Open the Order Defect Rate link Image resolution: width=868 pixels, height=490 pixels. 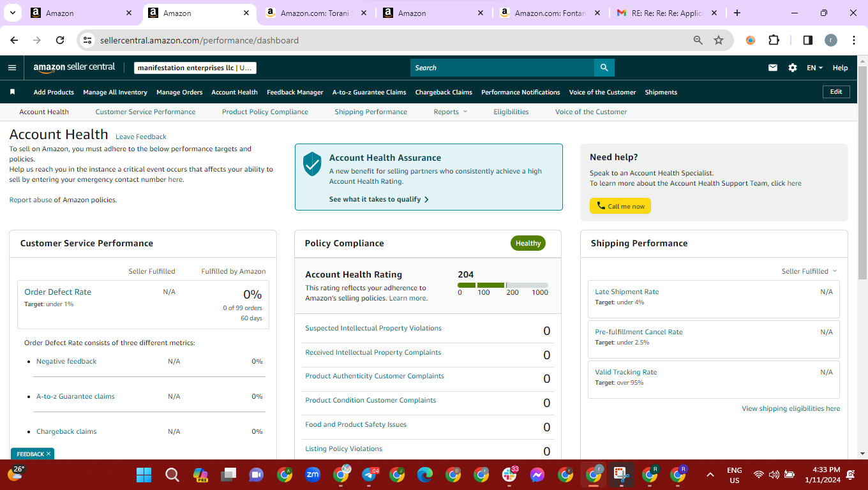pyautogui.click(x=57, y=292)
